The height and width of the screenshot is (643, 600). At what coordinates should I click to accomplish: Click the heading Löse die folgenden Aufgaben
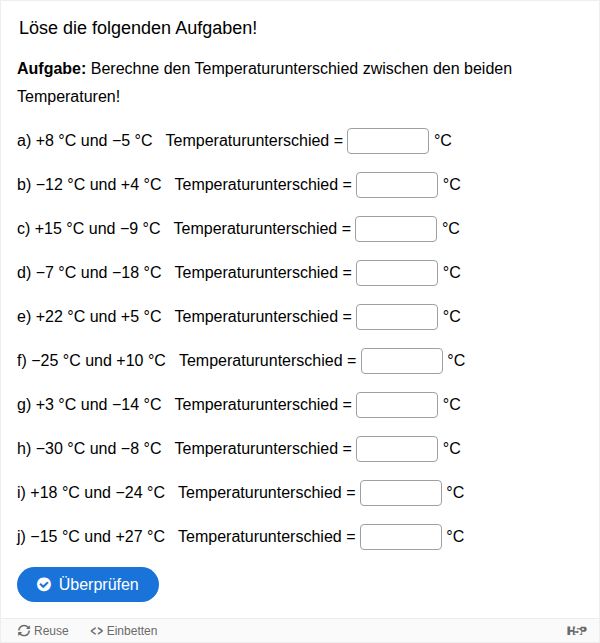click(x=138, y=28)
